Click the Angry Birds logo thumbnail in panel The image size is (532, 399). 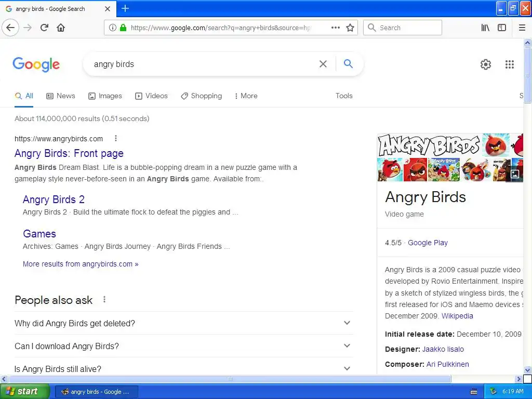pyautogui.click(x=429, y=145)
